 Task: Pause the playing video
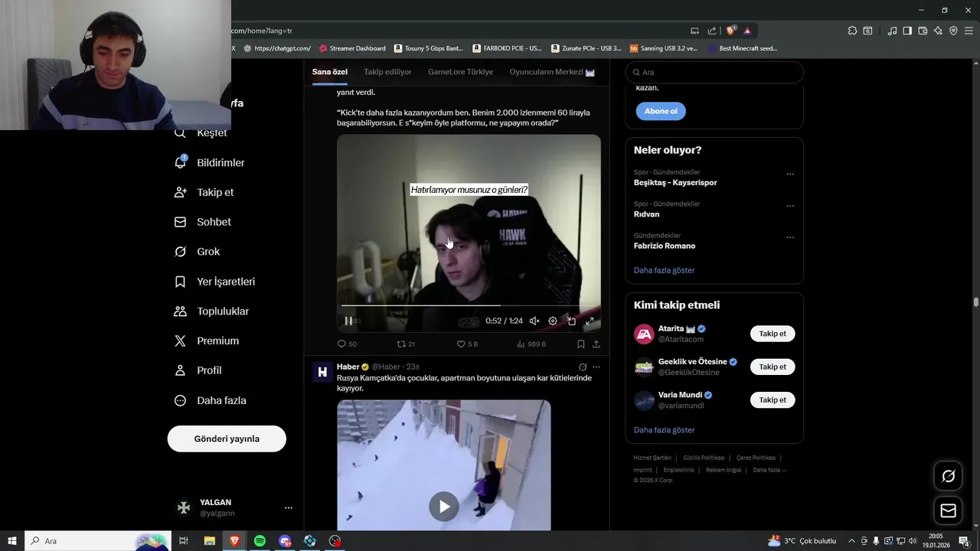coord(348,321)
